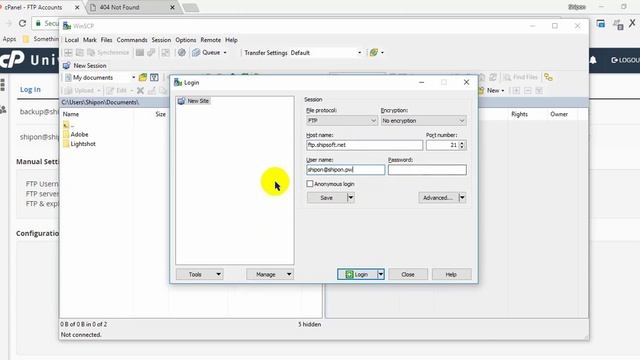Click the Owner column header in remote panel
The height and width of the screenshot is (360, 640).
[559, 114]
